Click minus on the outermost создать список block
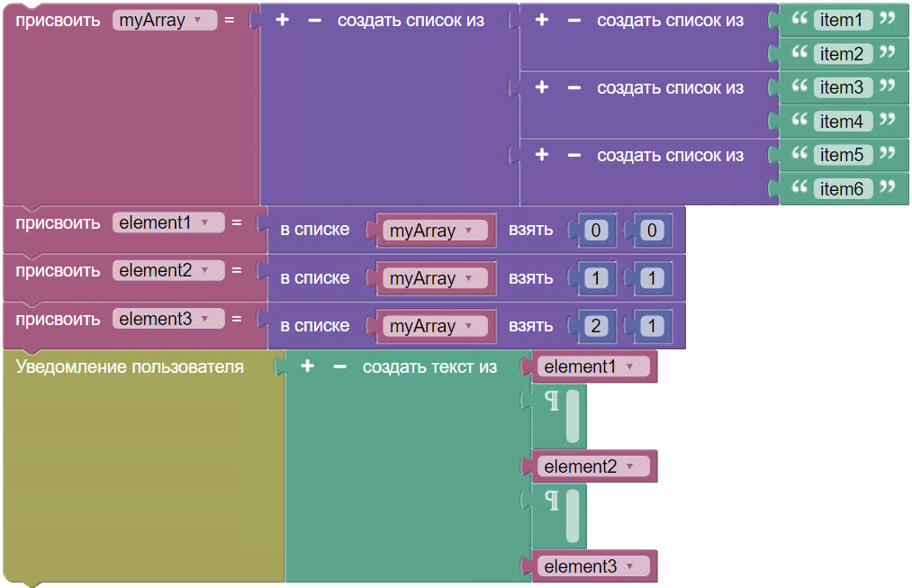 click(315, 21)
